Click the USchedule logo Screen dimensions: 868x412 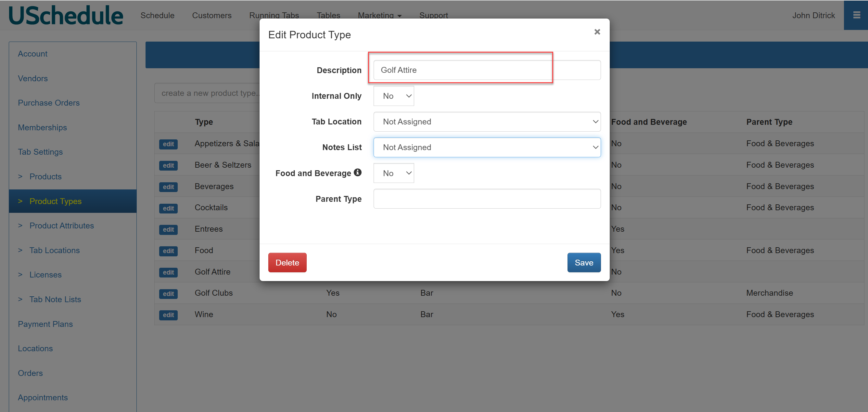pyautogui.click(x=66, y=16)
